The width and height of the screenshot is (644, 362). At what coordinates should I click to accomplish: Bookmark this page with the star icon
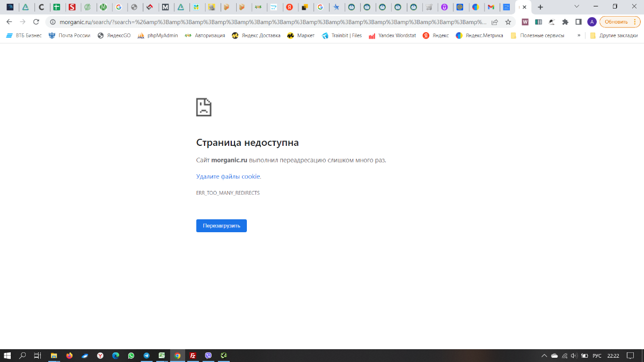pos(508,22)
